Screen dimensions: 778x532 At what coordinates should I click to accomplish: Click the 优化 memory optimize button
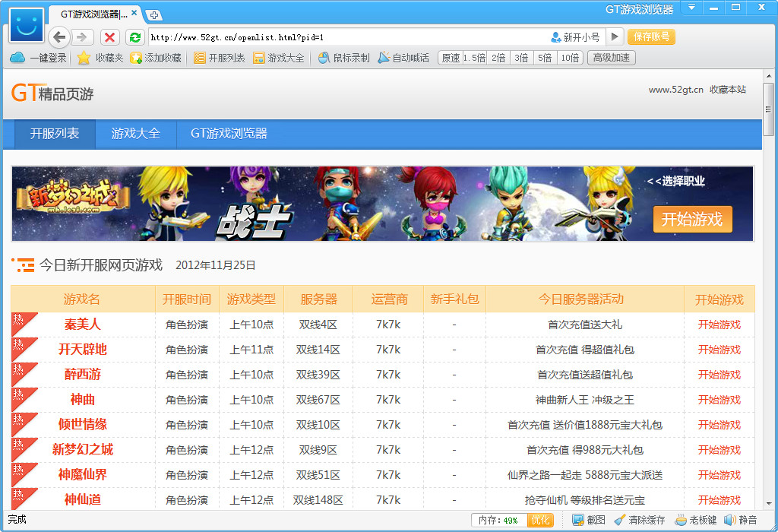coord(540,520)
